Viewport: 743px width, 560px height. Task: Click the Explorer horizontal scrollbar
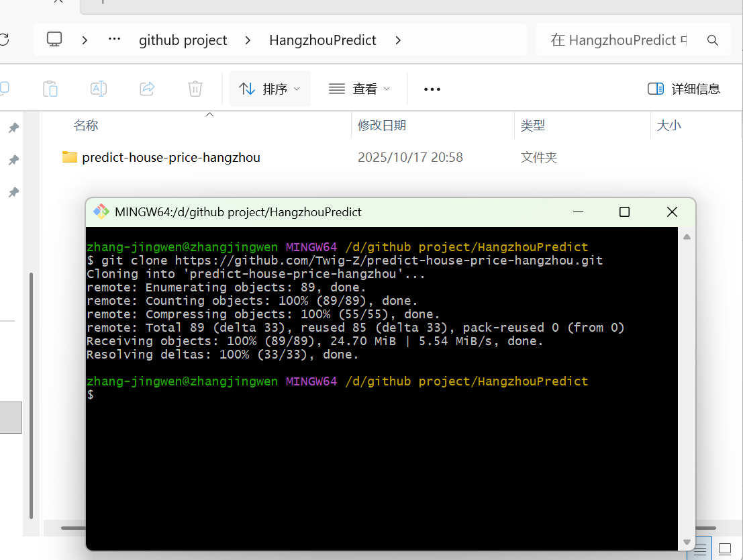(74, 528)
